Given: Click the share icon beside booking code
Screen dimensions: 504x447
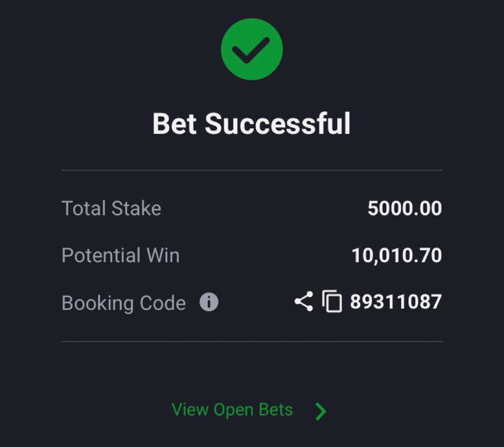Looking at the screenshot, I should click(304, 301).
